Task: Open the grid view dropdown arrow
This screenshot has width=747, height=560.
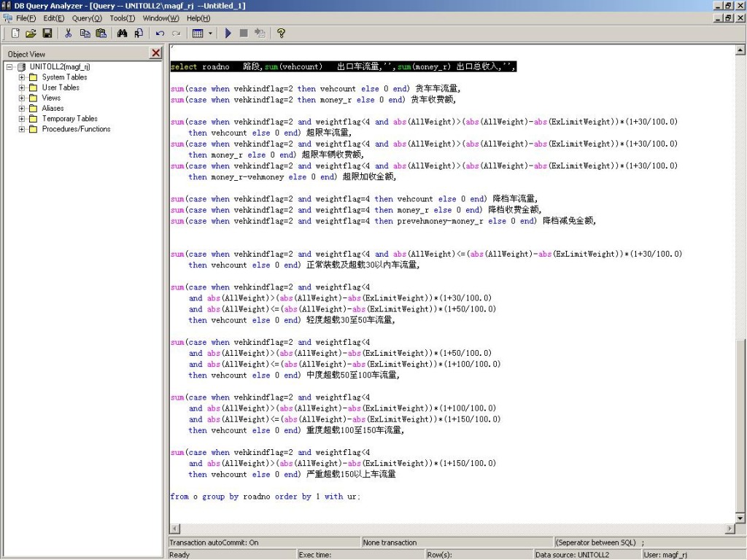Action: coord(211,34)
